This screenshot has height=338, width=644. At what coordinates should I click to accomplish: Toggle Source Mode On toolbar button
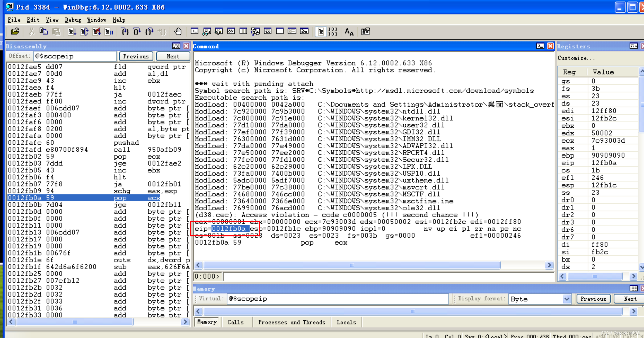321,32
